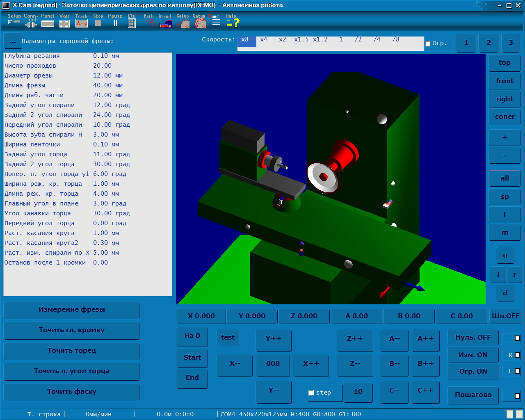The image size is (525, 420).
Task: Click the End button
Action: pyautogui.click(x=192, y=378)
